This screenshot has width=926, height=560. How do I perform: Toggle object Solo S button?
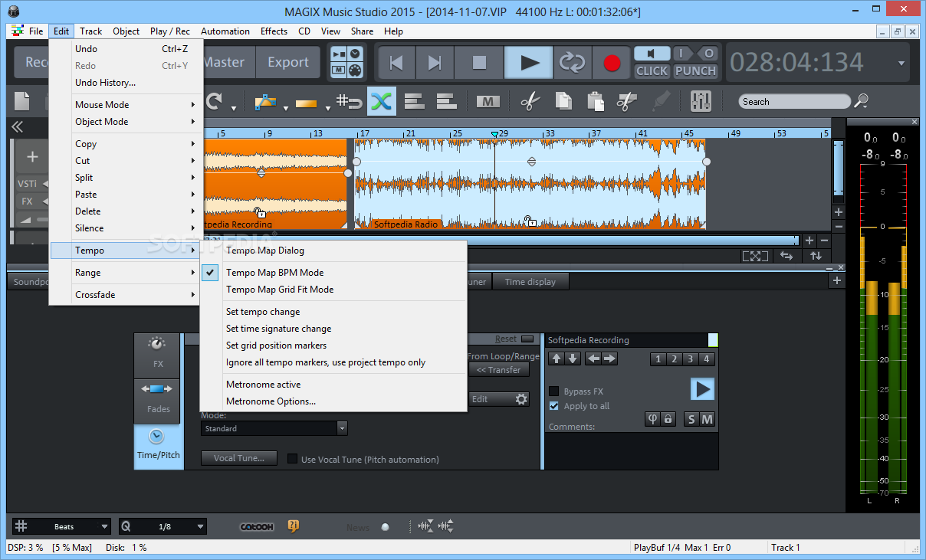691,419
